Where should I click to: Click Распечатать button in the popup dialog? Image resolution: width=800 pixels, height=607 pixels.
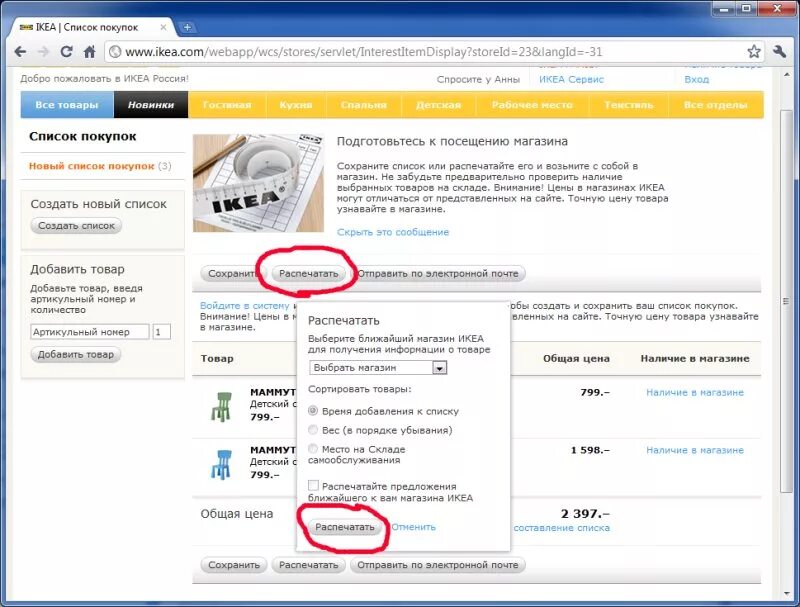[345, 527]
